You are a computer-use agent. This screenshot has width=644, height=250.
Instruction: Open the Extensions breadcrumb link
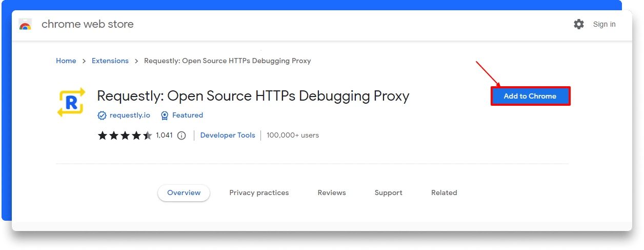point(110,61)
